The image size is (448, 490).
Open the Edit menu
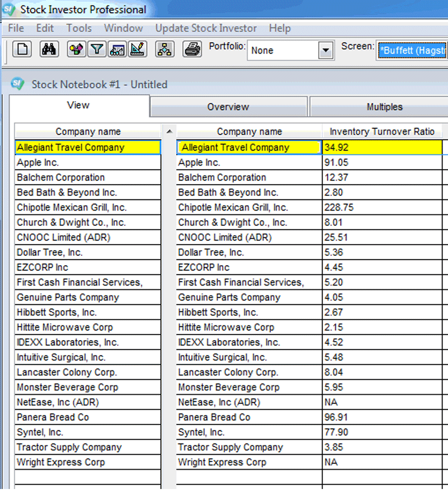(x=45, y=28)
